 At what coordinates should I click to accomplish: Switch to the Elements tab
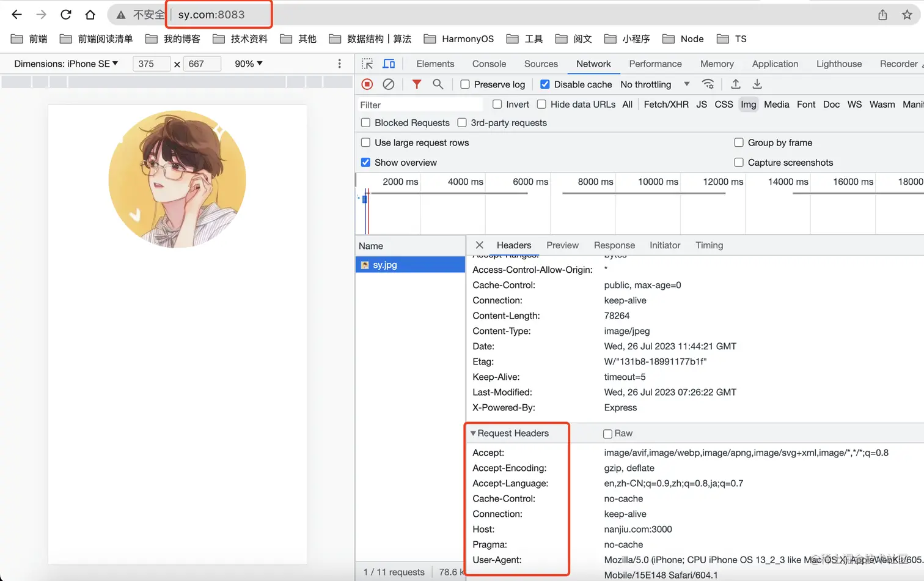pos(435,64)
